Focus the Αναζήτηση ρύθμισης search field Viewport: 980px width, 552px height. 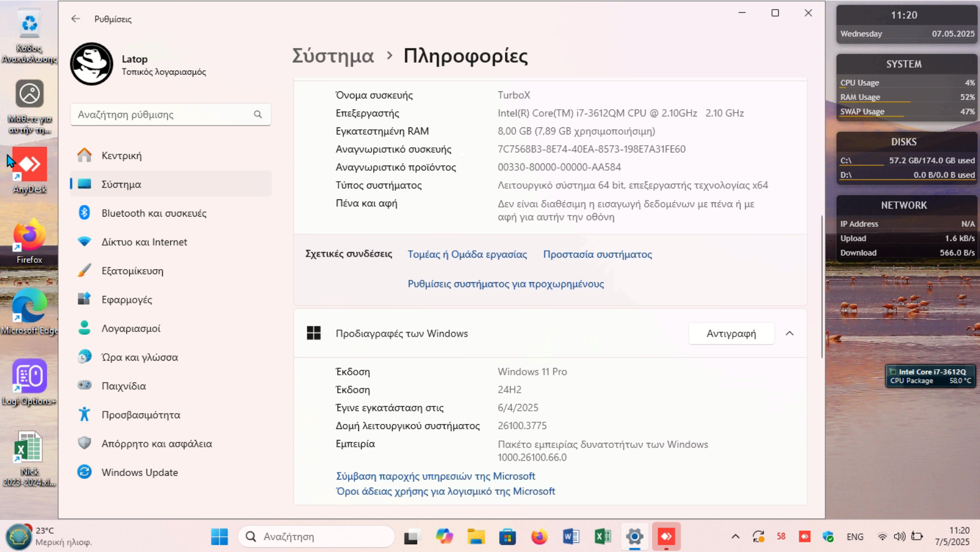(170, 114)
